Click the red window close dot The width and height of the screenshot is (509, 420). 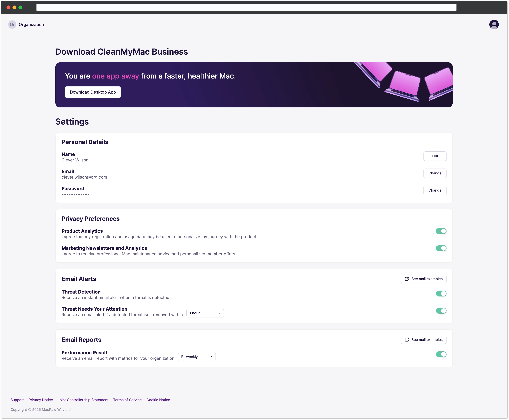tap(8, 7)
